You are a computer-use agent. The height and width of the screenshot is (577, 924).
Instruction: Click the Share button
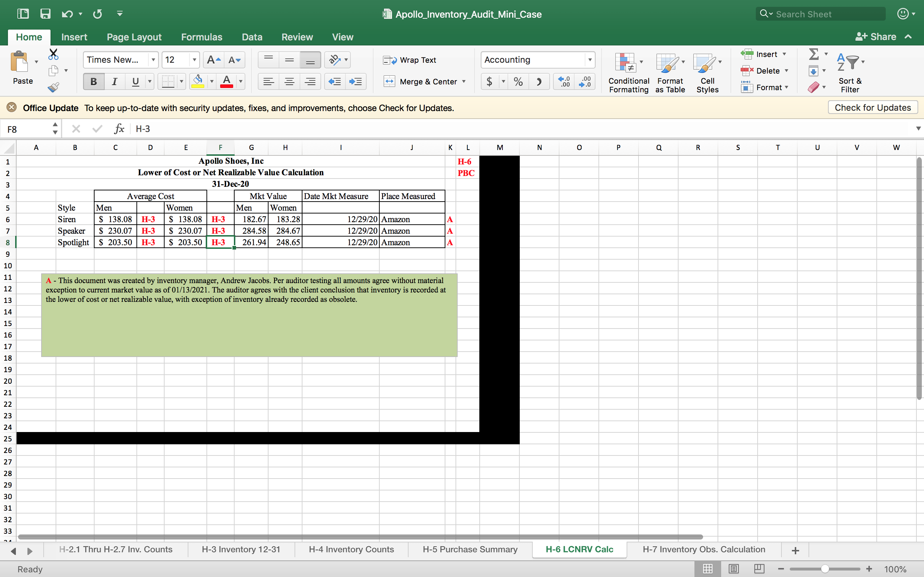point(876,37)
